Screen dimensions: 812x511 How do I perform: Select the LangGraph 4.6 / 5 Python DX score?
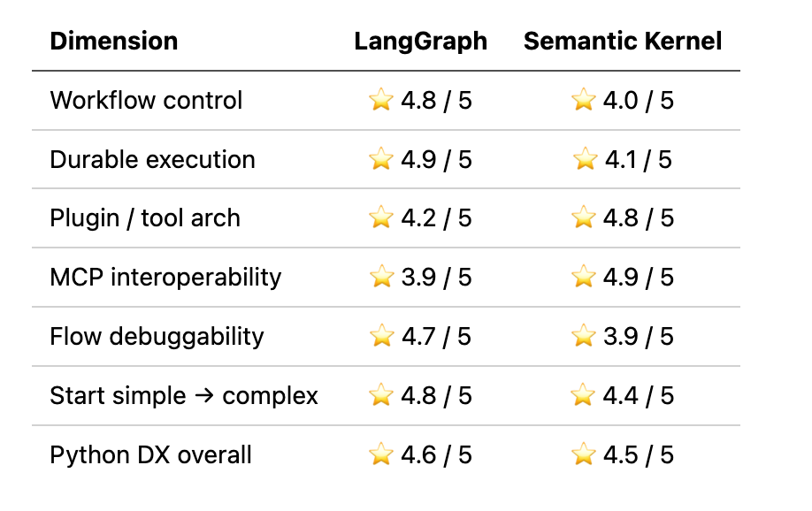(436, 454)
